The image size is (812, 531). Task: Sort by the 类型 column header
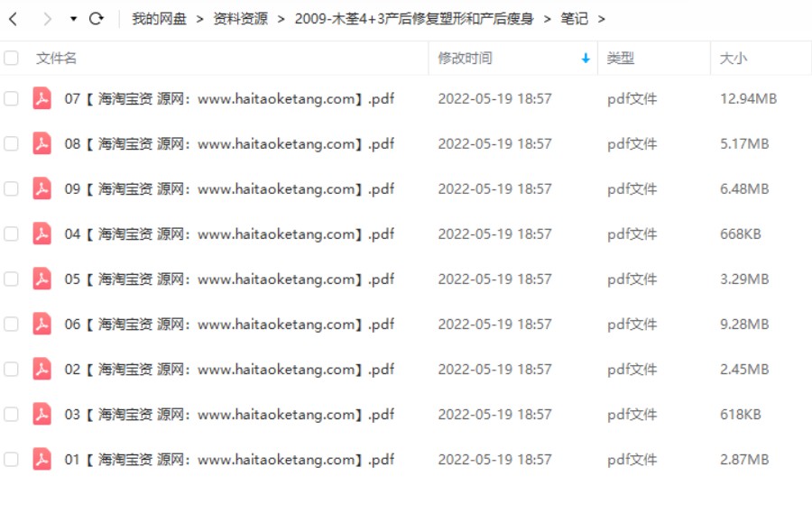click(621, 59)
